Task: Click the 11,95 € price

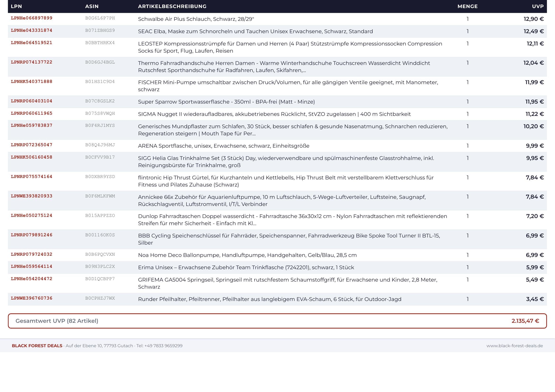Action: click(534, 102)
